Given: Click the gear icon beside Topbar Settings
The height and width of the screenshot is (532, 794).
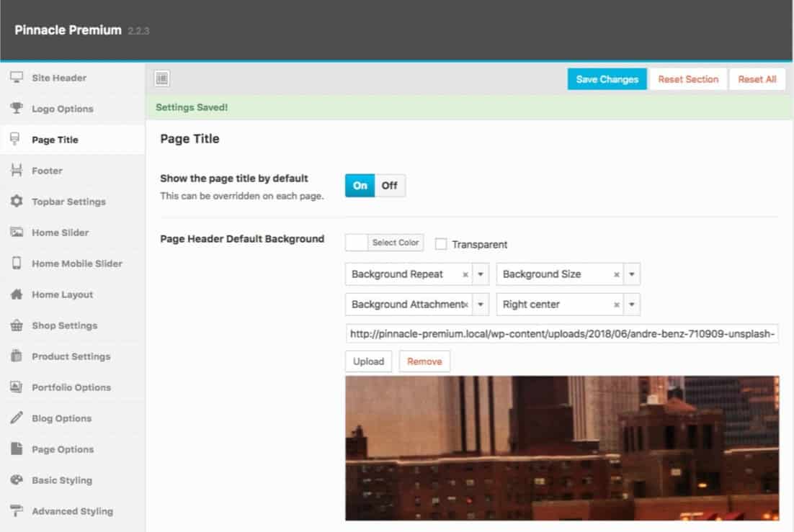Looking at the screenshot, I should [x=17, y=201].
